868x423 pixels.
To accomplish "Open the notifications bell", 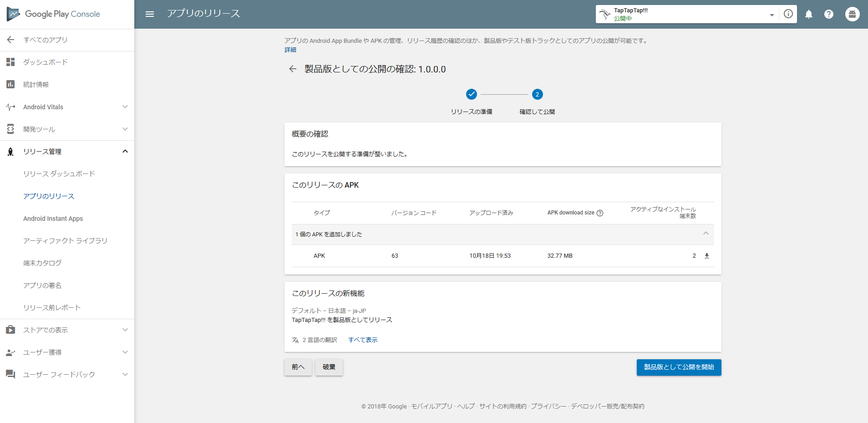I will click(x=809, y=14).
